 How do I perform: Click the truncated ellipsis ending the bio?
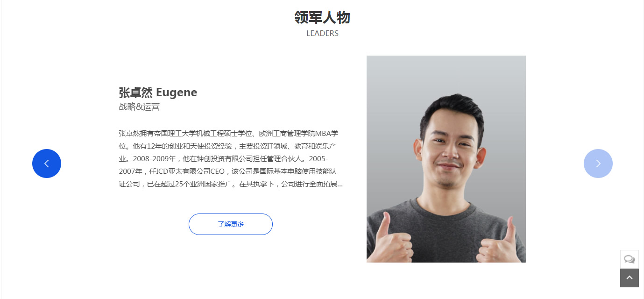click(340, 184)
